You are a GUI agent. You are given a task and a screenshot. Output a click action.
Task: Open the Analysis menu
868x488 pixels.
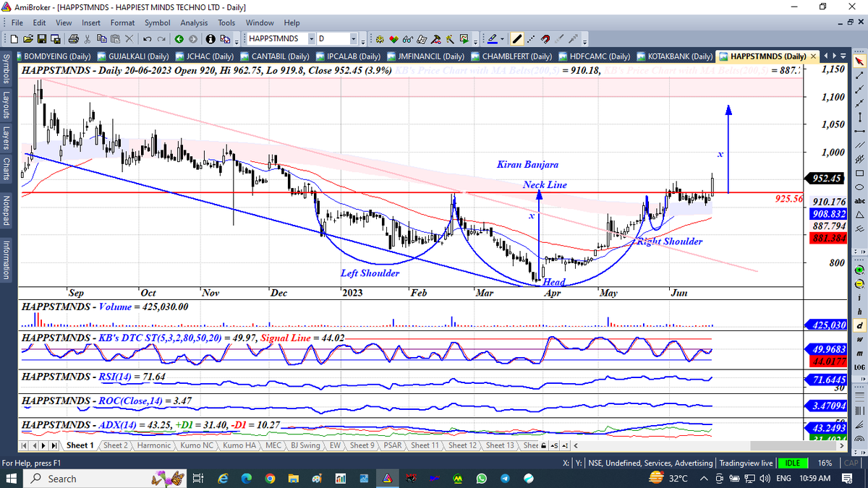(x=194, y=22)
